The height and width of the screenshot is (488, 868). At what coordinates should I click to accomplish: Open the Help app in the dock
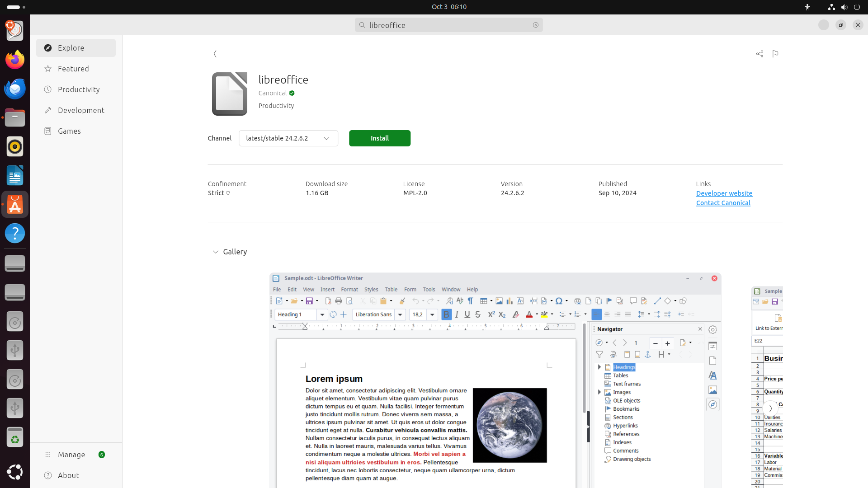click(15, 233)
